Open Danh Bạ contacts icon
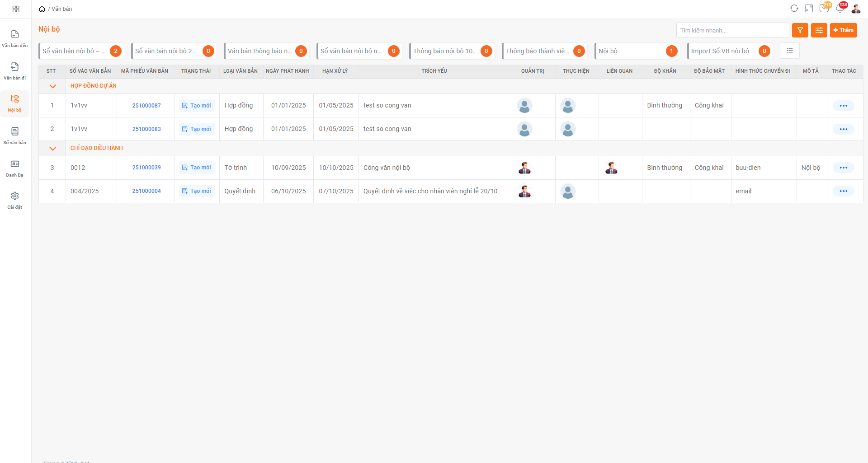 pyautogui.click(x=15, y=164)
